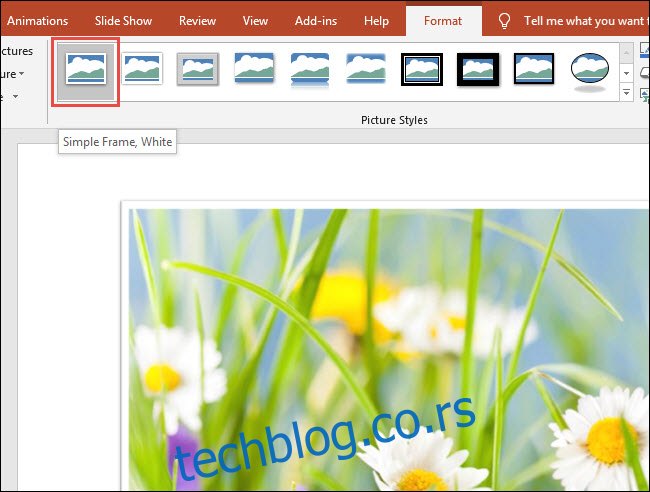The image size is (650, 492).
Task: Open the Animations ribbon tab
Action: (37, 21)
